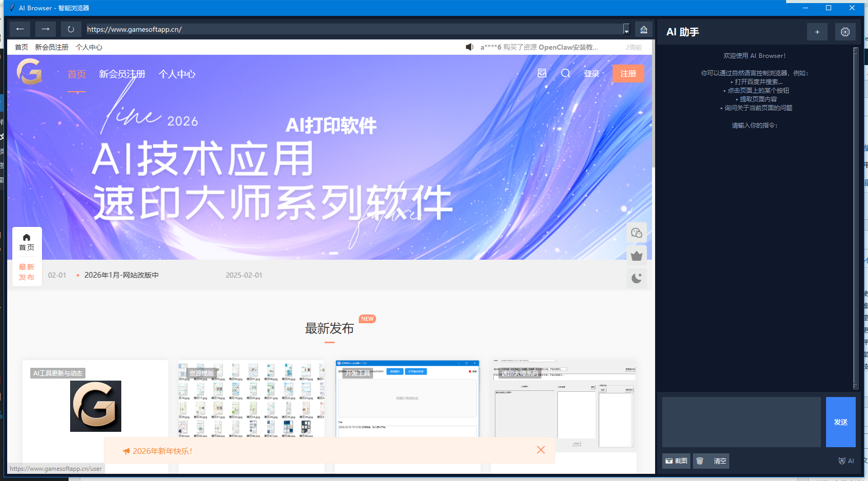Viewport: 868px width, 481px height.
Task: Open 个人中心 in the banner navigation
Action: pyautogui.click(x=177, y=74)
